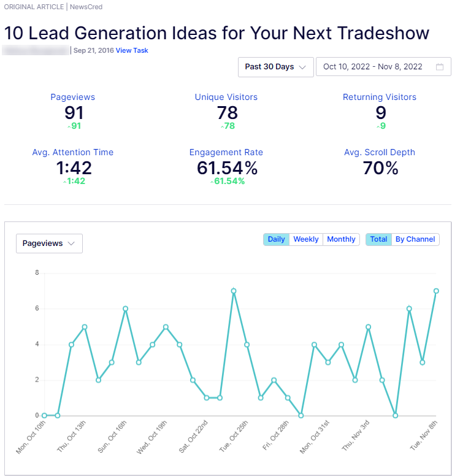452x476 pixels.
Task: Click the Tue, Nov 8th data point
Action: click(436, 291)
